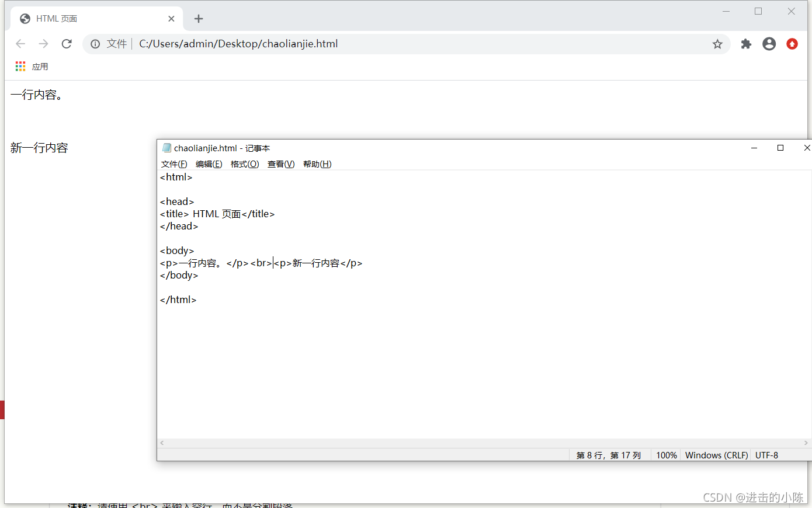This screenshot has height=508, width=812.
Task: Maximize the Notepad window
Action: click(x=780, y=148)
